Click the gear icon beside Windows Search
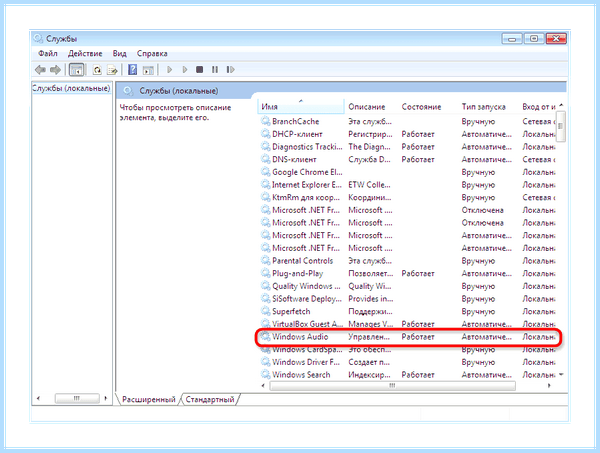Screen dimensions: 600x453 tap(266, 375)
